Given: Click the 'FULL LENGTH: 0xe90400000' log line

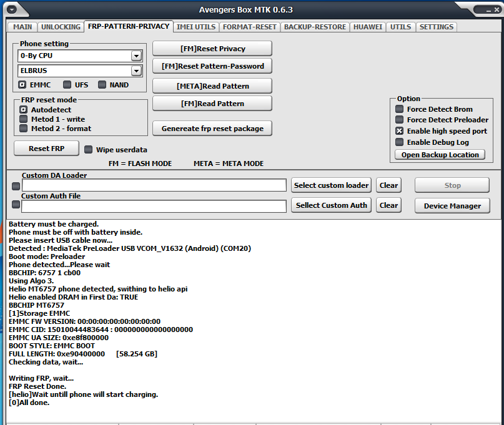Looking at the screenshot, I should pyautogui.click(x=83, y=354).
